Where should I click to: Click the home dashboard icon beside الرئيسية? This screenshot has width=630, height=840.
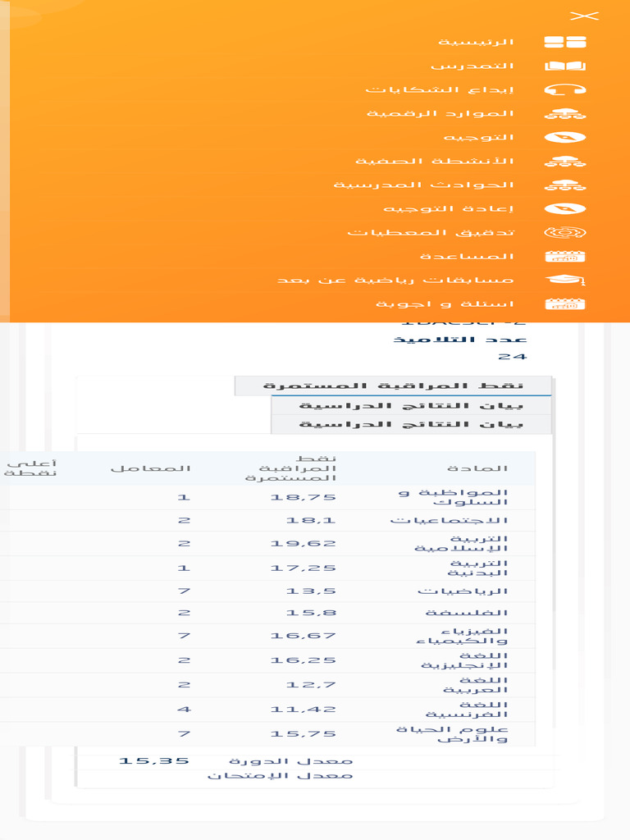565,42
